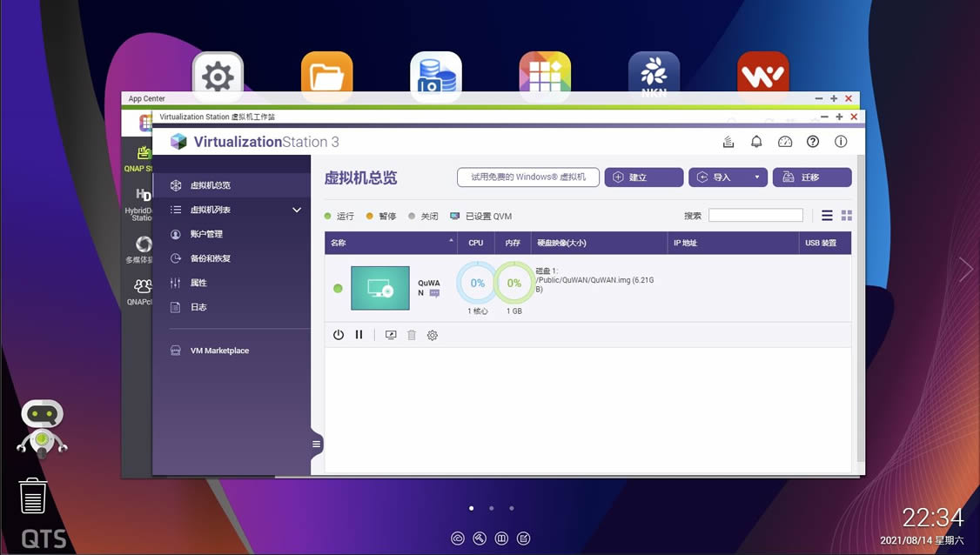Go to second desktop page dot

tap(492, 508)
